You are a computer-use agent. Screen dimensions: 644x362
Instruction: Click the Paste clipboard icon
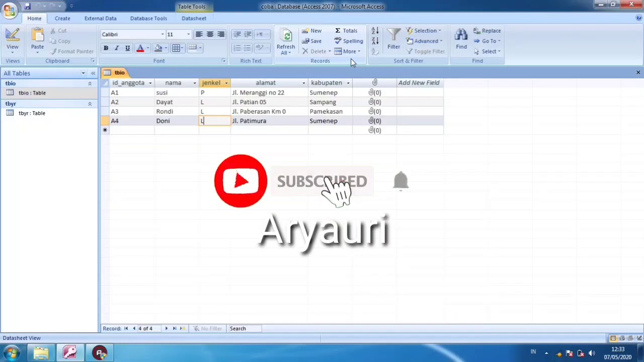click(37, 35)
